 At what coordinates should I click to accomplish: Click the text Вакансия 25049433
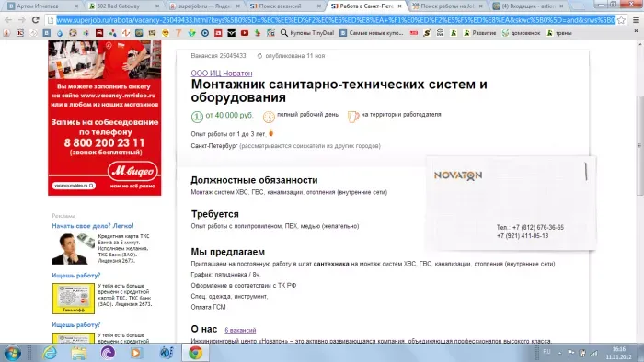coord(218,56)
